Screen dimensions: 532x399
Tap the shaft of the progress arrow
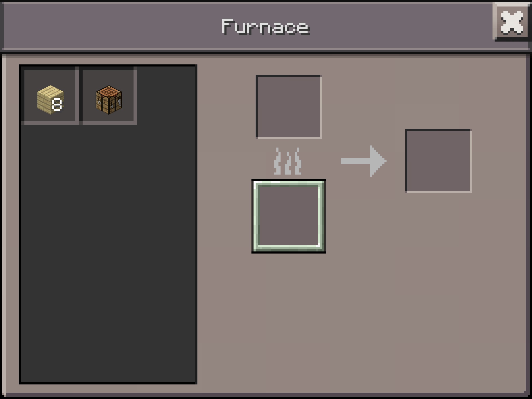(x=355, y=161)
